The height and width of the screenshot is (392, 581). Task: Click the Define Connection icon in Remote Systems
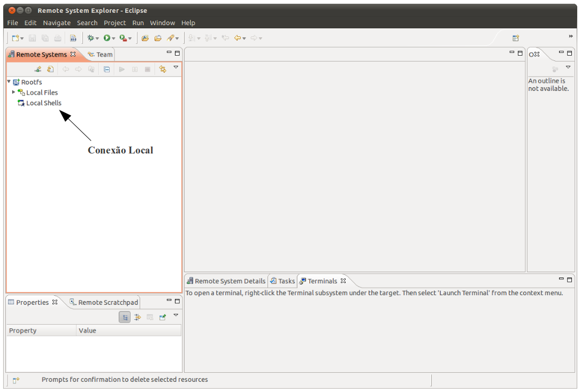(x=38, y=70)
